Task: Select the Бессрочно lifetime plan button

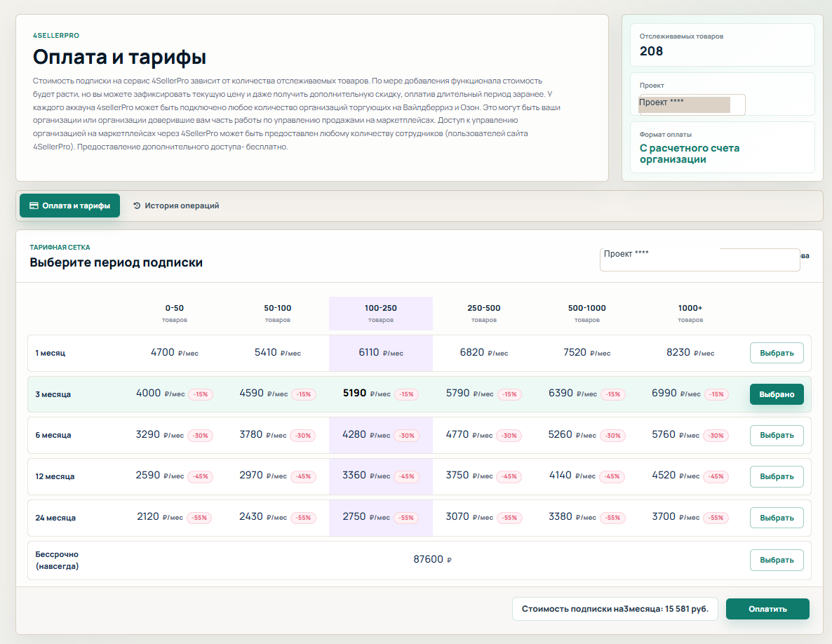Action: [777, 560]
